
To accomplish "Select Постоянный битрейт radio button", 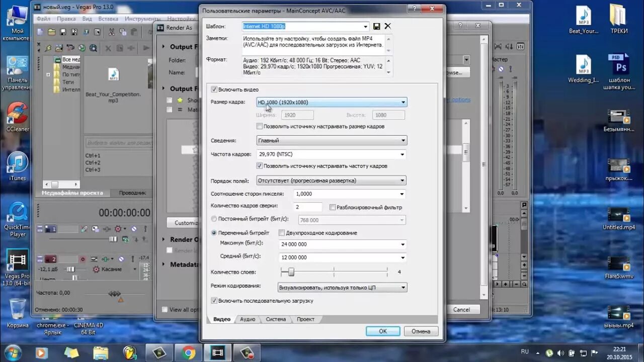I will pos(214,219).
